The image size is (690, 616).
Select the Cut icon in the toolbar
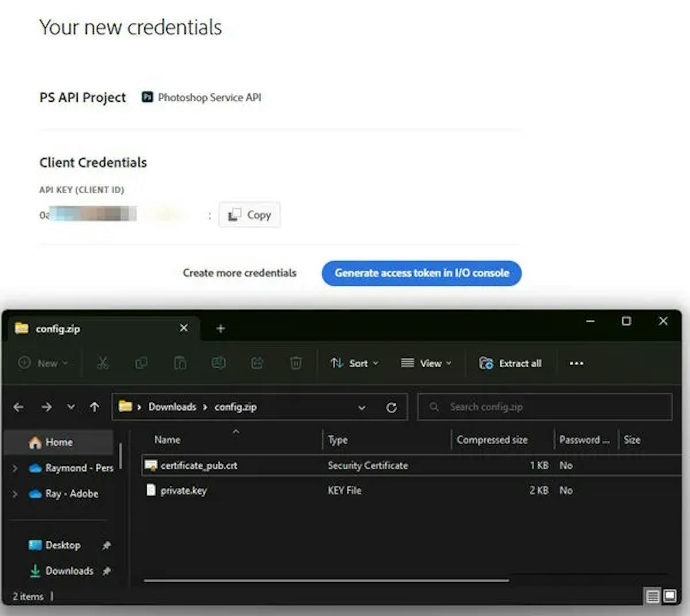[102, 363]
